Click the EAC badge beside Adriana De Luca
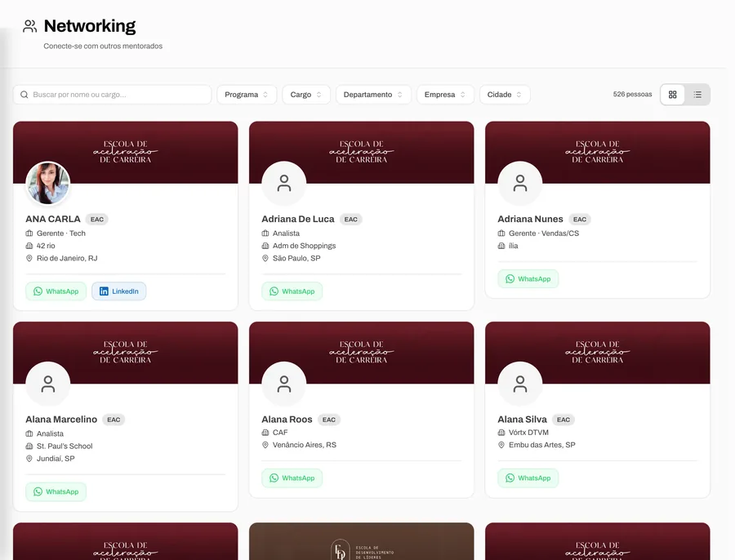735x560 pixels. click(350, 220)
